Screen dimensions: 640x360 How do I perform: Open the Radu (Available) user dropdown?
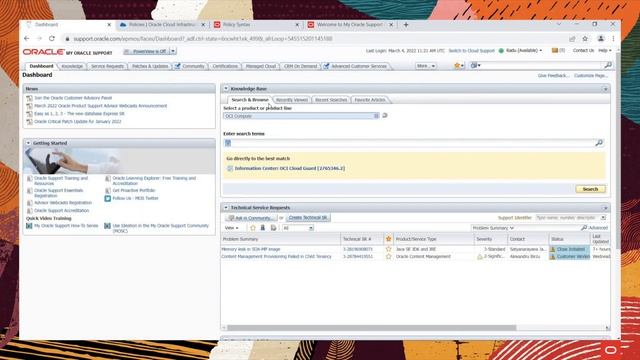524,51
